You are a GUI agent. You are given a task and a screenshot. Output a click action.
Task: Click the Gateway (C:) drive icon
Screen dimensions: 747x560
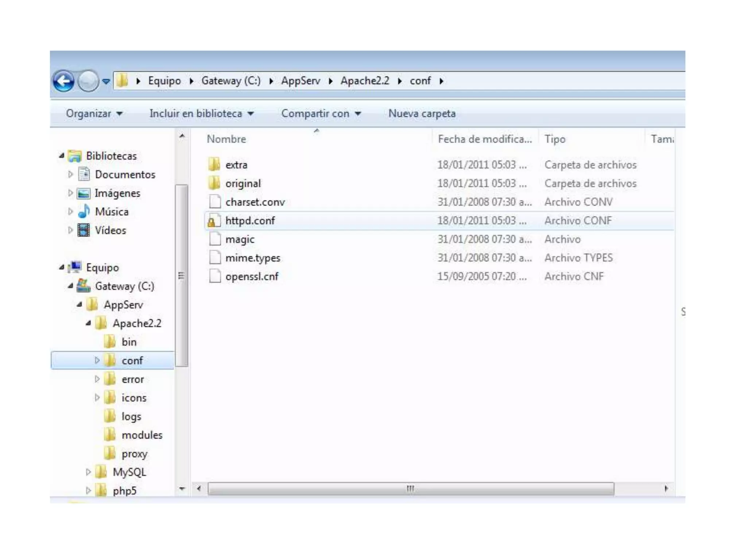(84, 286)
